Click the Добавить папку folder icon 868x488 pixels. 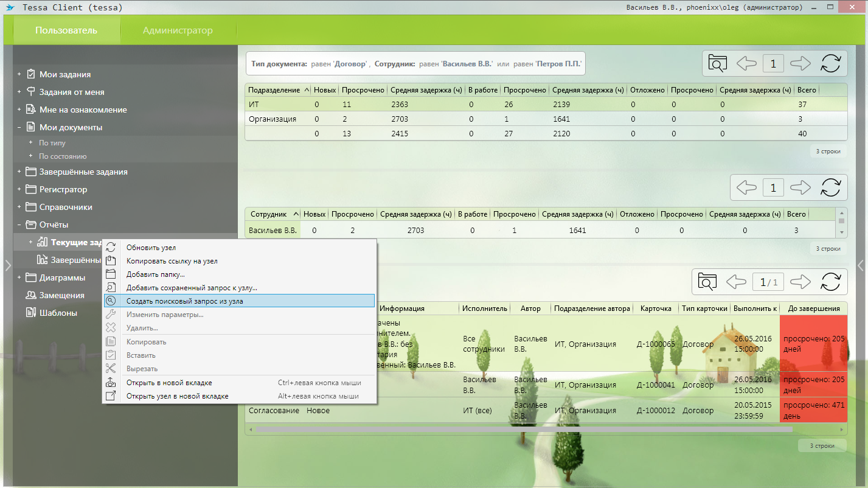(111, 274)
